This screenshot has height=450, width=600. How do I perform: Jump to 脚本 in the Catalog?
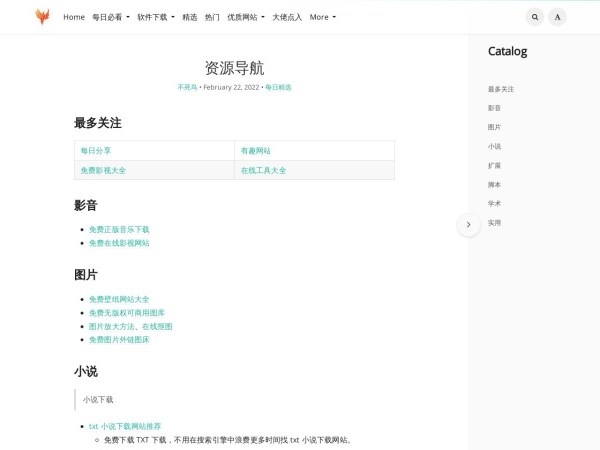coord(495,184)
